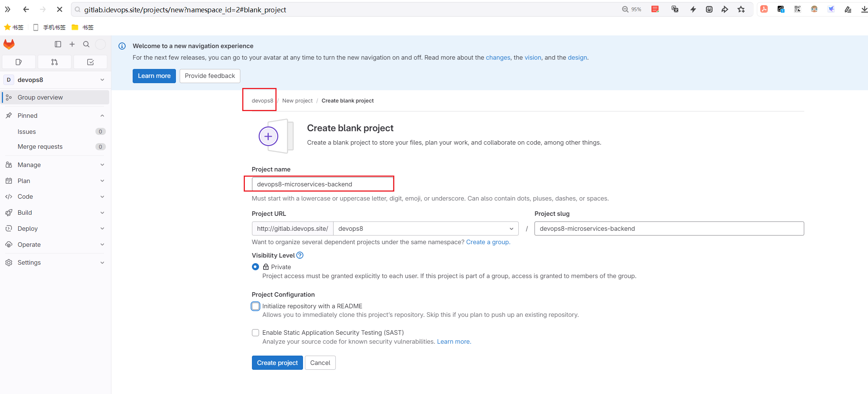Expand the Settings menu
This screenshot has height=394, width=868.
(55, 262)
